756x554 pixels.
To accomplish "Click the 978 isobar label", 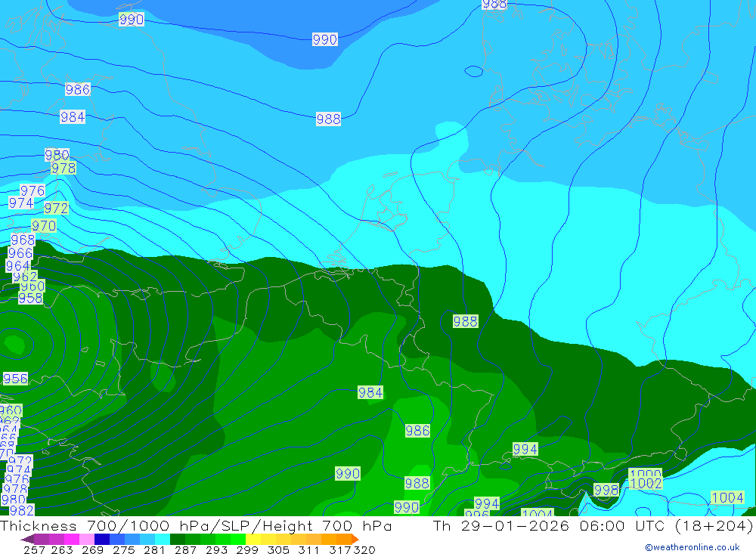I will 64,168.
